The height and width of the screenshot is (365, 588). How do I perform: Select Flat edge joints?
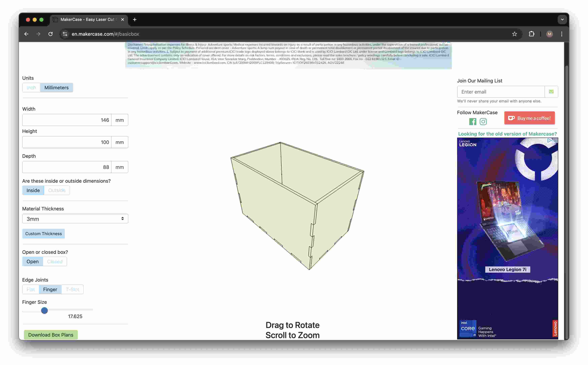click(x=31, y=289)
